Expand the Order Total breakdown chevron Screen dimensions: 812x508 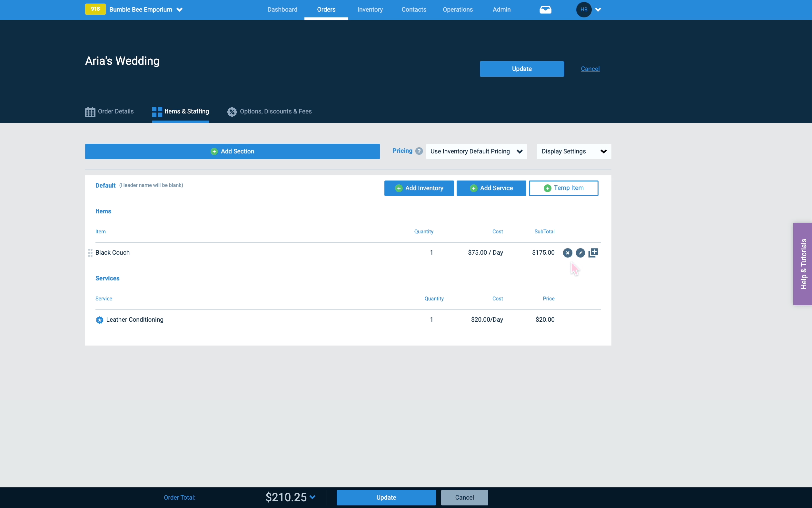click(x=312, y=497)
